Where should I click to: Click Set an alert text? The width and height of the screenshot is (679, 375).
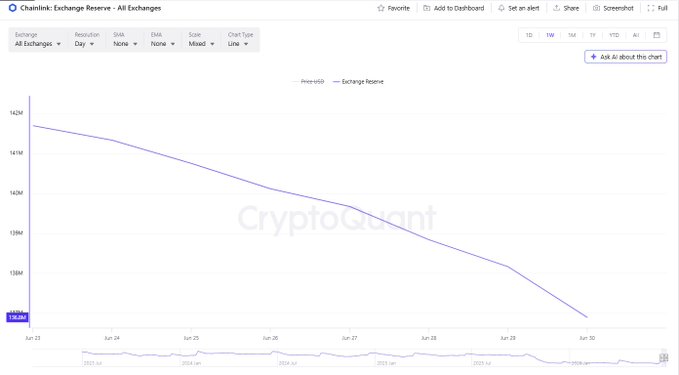(x=524, y=8)
